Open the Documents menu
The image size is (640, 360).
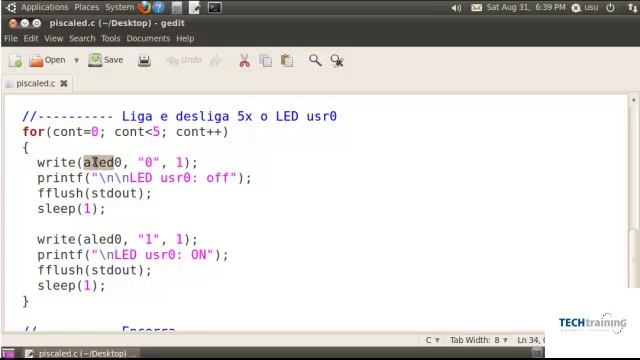148,38
